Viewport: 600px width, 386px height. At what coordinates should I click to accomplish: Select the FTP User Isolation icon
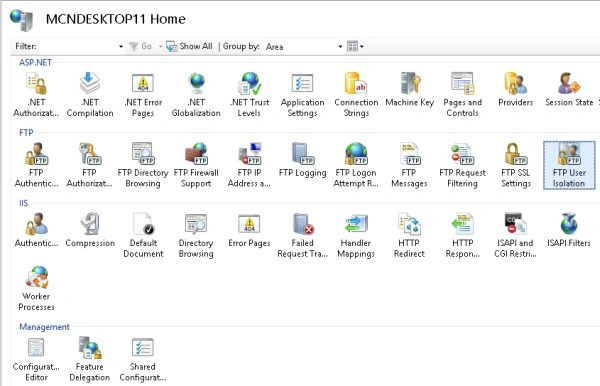pyautogui.click(x=569, y=165)
